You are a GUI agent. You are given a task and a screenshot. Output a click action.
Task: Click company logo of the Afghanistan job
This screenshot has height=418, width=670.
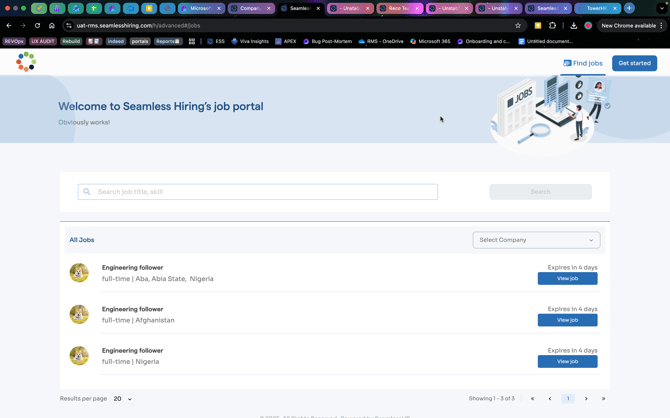click(x=79, y=314)
